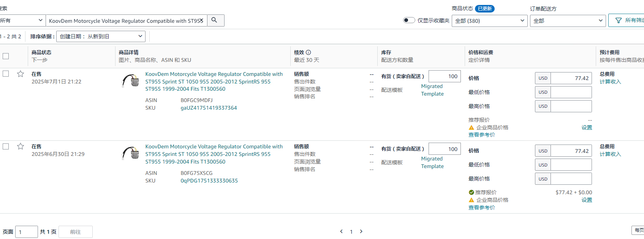644x239 pixels.
Task: Toggle 仅显示收藏夹 switch
Action: pos(409,20)
